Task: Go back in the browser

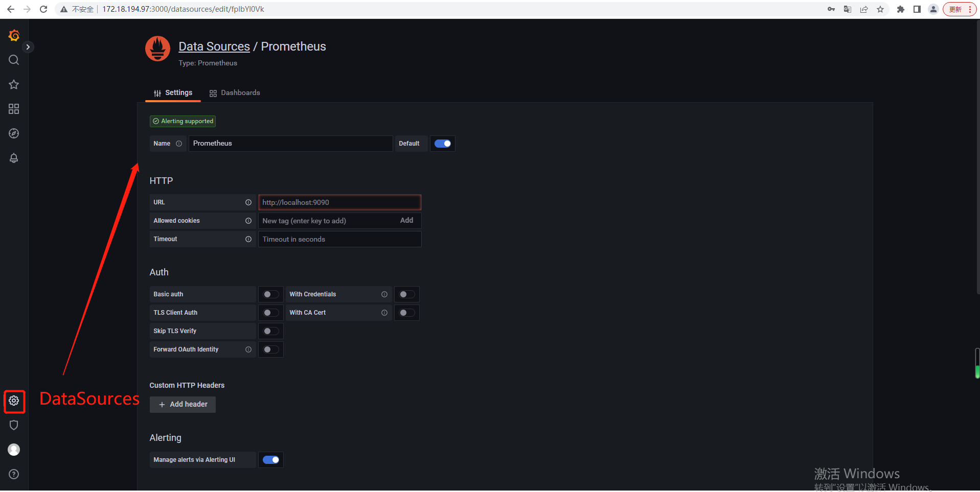Action: pyautogui.click(x=11, y=9)
